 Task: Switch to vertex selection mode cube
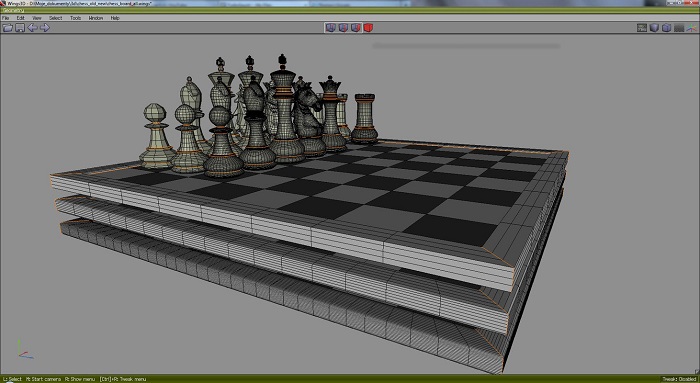330,28
